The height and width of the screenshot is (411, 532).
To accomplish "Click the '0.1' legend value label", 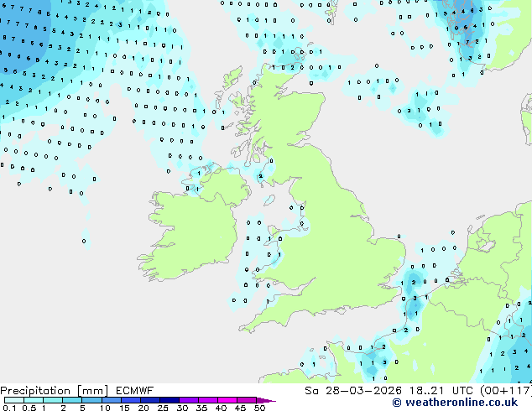I will 9,408.
